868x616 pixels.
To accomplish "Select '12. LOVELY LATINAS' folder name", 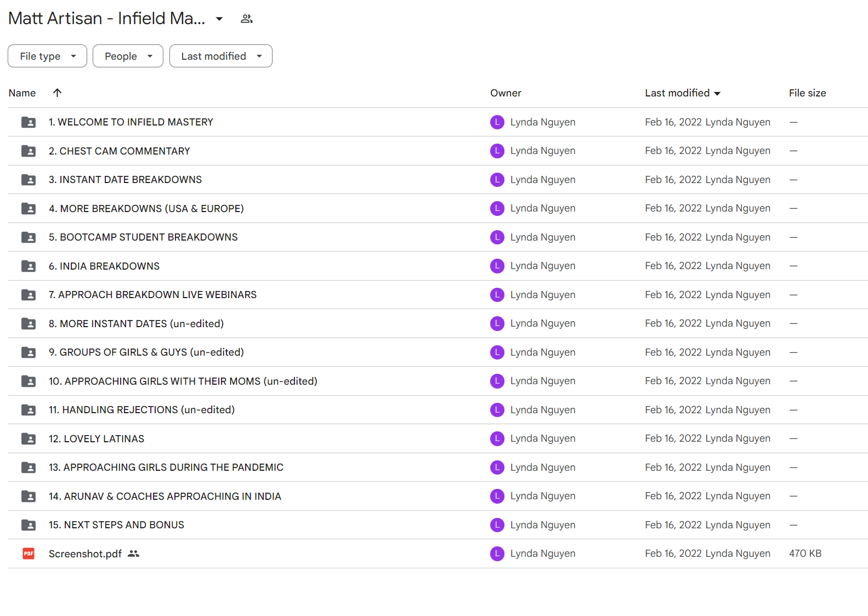I will click(x=97, y=438).
